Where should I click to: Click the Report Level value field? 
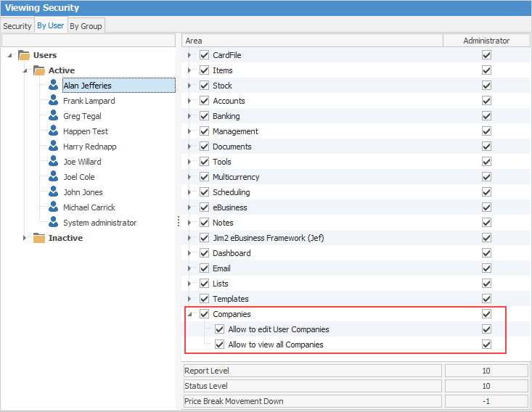tap(486, 371)
